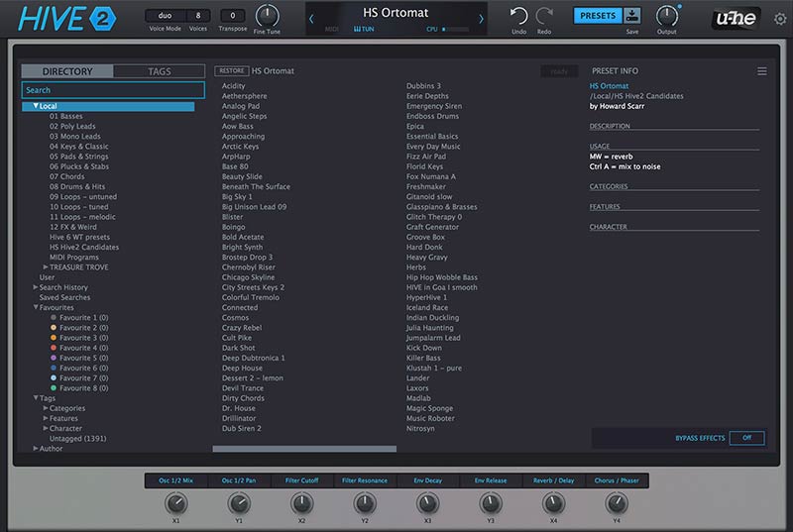Toggle Bypass Effects Off switch
793x532 pixels.
tap(747, 438)
